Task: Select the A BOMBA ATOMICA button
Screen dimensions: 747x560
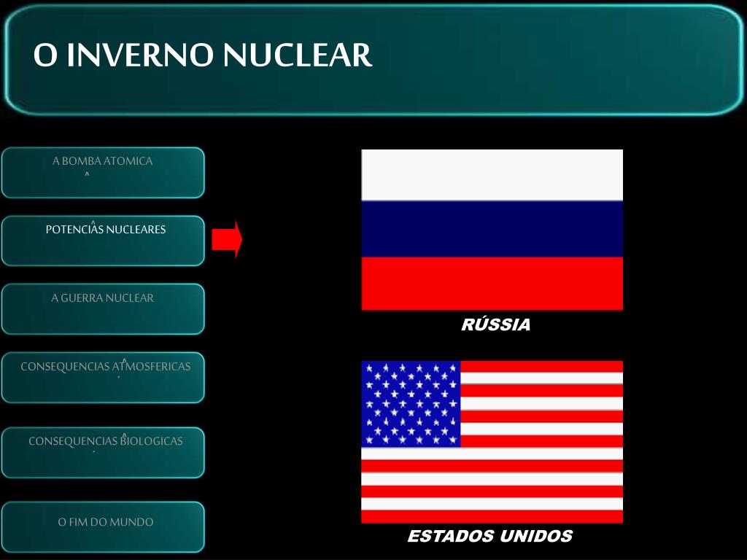Action: (x=103, y=172)
